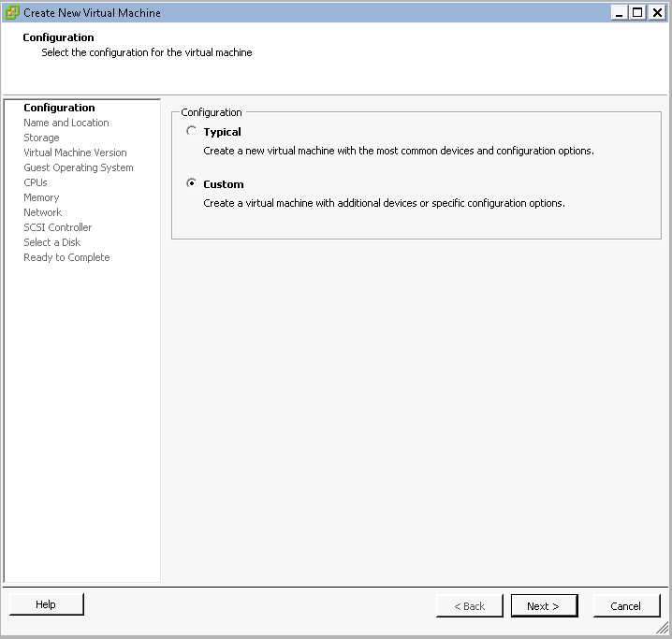The width and height of the screenshot is (672, 639).
Task: Click the resize grip at window corner
Action: [x=664, y=631]
